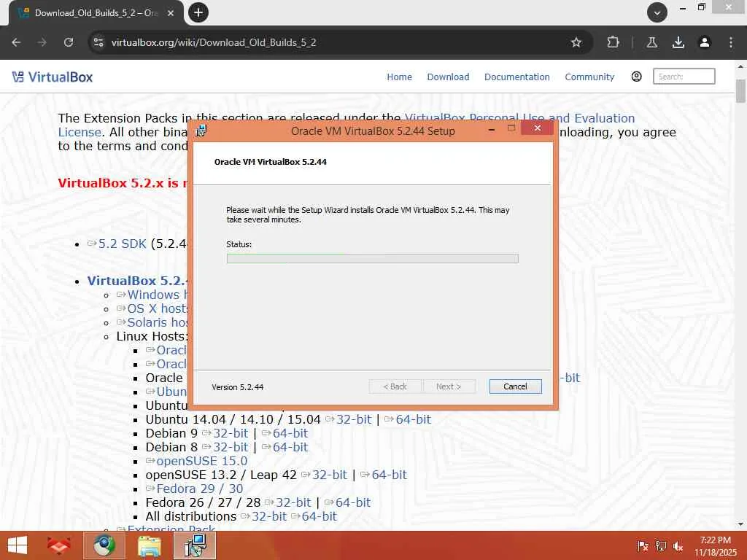This screenshot has width=747, height=560.
Task: Click the page vertical scrollbar thumb
Action: tap(740, 91)
